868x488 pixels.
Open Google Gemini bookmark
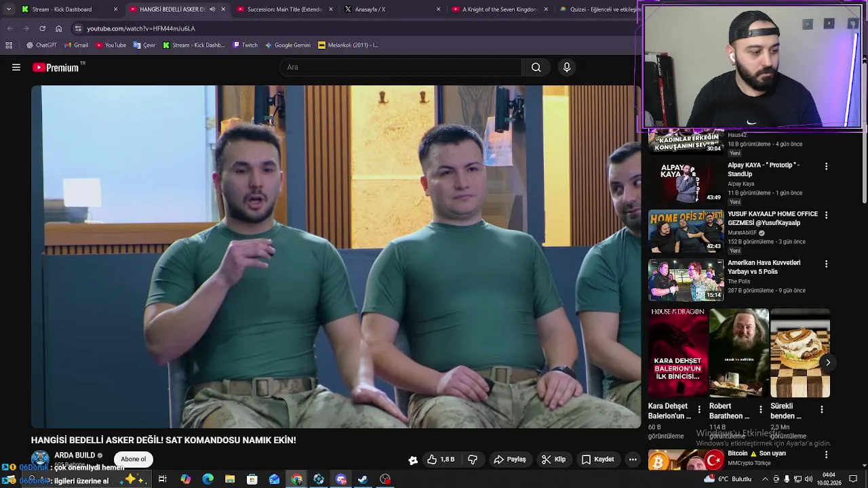[288, 45]
